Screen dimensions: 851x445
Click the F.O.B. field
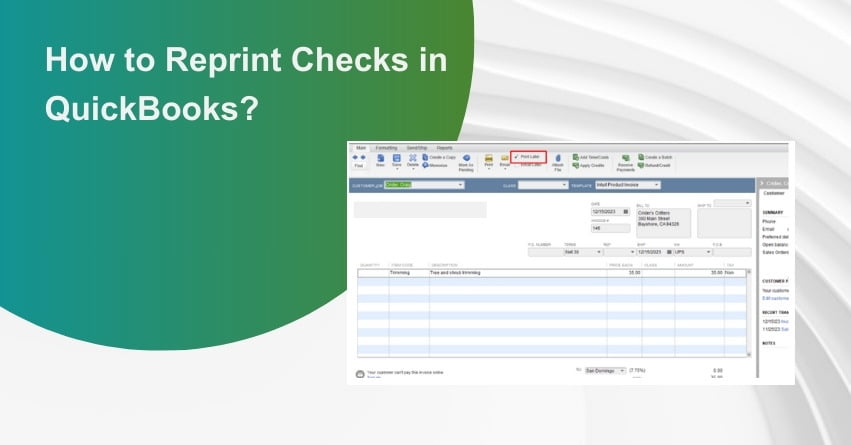coord(732,252)
